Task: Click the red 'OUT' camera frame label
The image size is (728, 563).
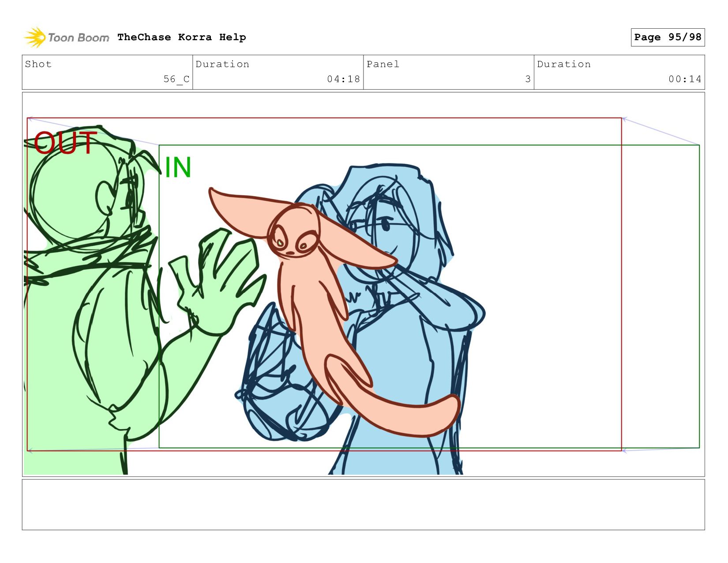Action: pos(65,143)
